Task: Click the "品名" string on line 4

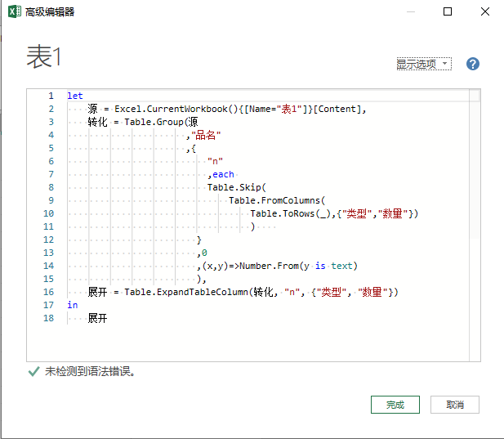Action: point(206,136)
